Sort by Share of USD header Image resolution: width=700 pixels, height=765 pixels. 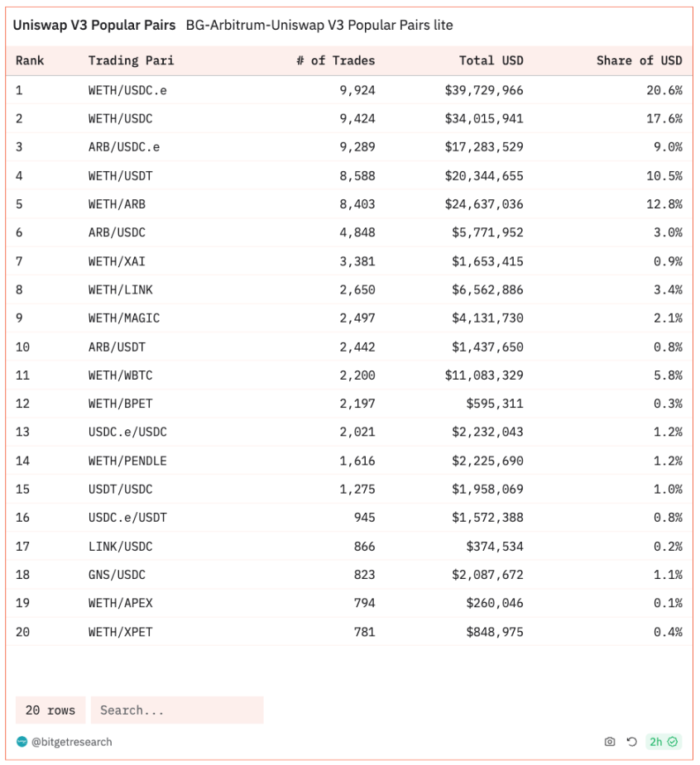pos(639,60)
